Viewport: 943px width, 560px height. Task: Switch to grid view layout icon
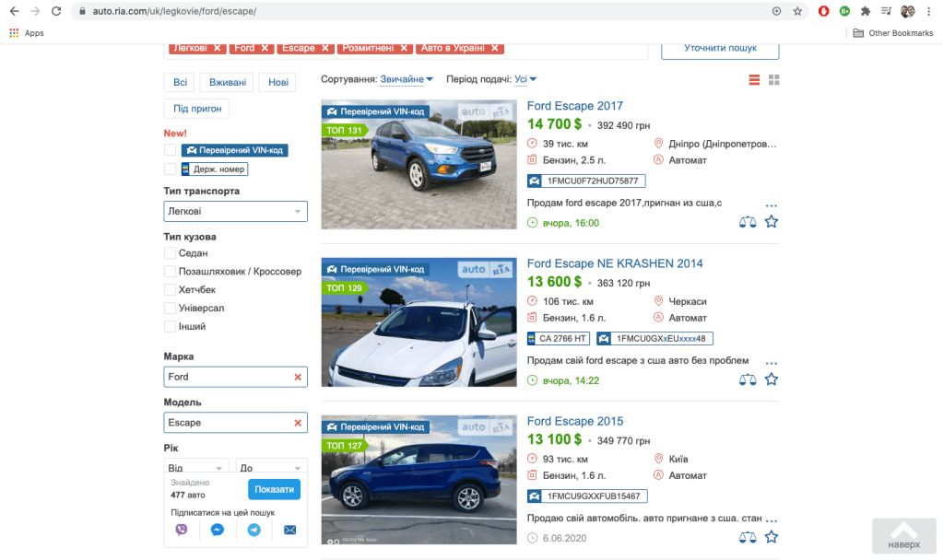[774, 80]
